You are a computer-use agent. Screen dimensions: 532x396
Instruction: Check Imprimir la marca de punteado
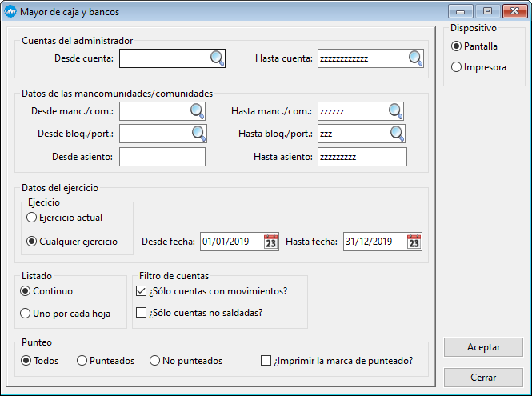(x=266, y=361)
